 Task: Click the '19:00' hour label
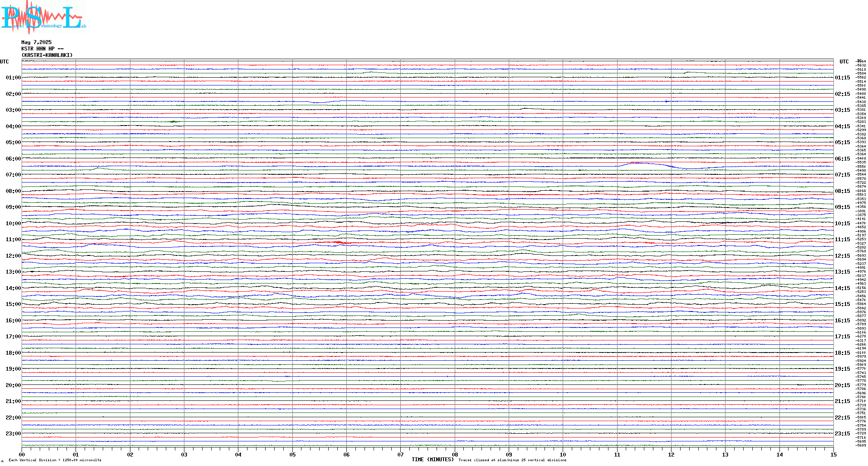coord(13,369)
